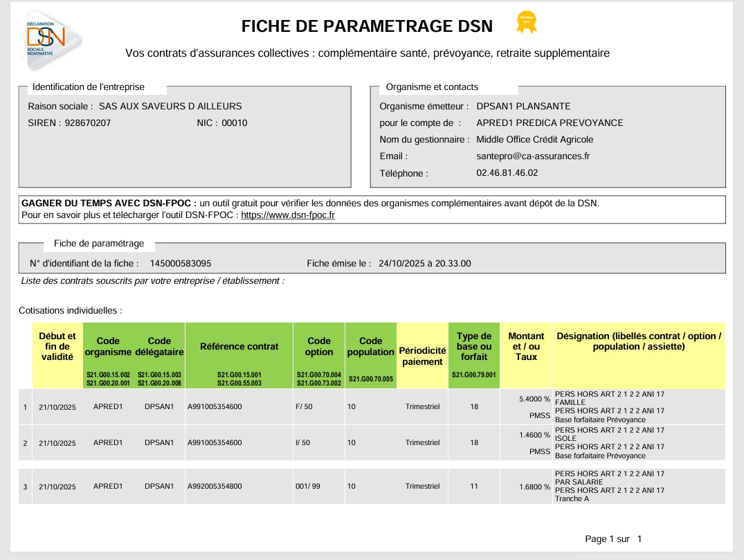Select the document title FICHE DE PARAMETRAGE DSN

click(367, 26)
